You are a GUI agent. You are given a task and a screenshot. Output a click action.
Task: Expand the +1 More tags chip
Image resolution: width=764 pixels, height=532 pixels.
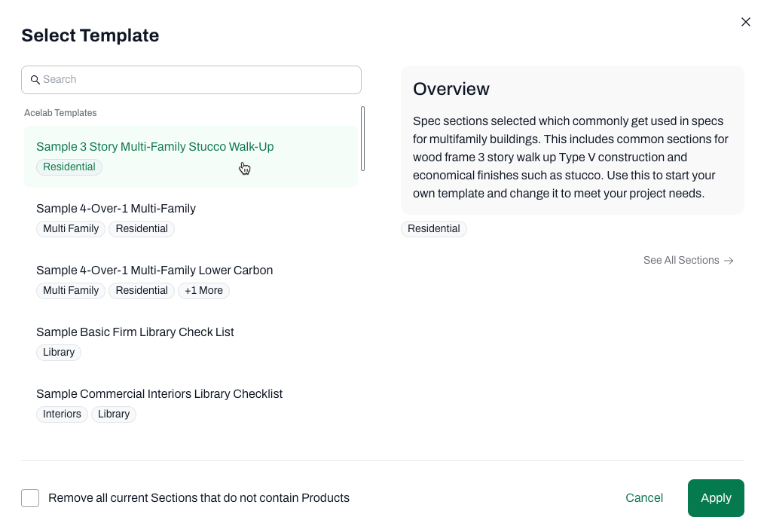tap(203, 290)
